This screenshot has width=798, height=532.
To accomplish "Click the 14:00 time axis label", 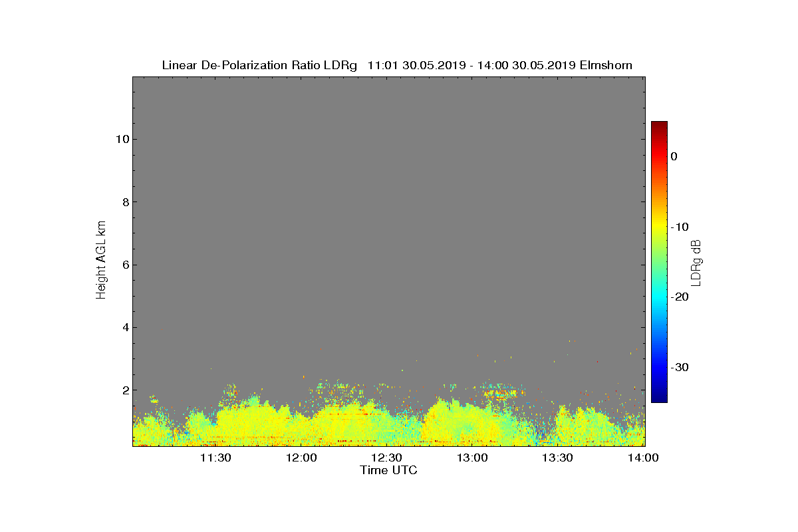I will click(643, 458).
